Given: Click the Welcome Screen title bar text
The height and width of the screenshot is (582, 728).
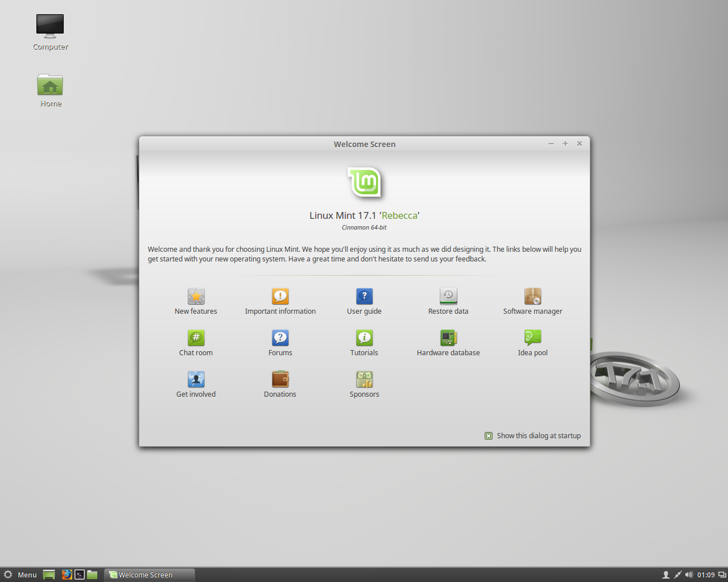Looking at the screenshot, I should tap(365, 144).
